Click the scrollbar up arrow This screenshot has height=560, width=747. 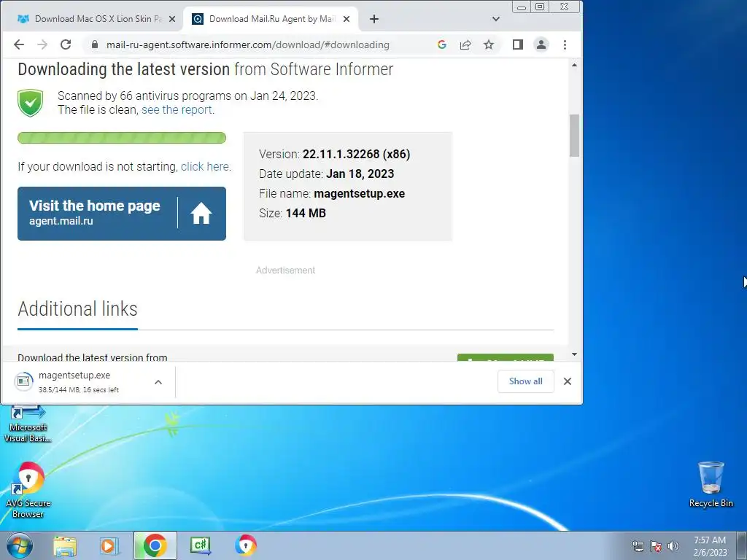[x=575, y=65]
